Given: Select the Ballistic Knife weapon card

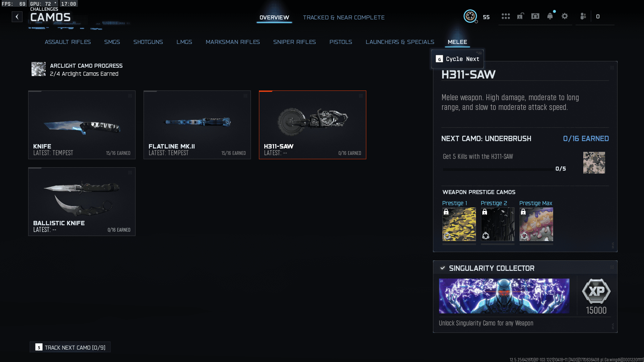Looking at the screenshot, I should (x=82, y=202).
